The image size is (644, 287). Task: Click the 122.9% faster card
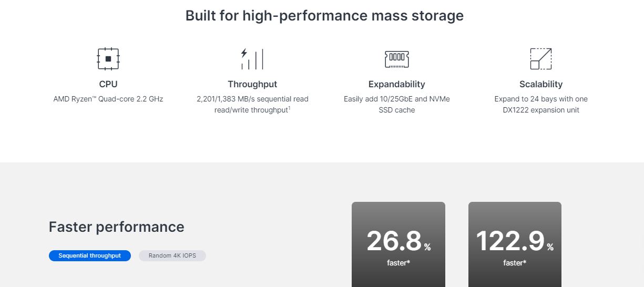[515, 244]
